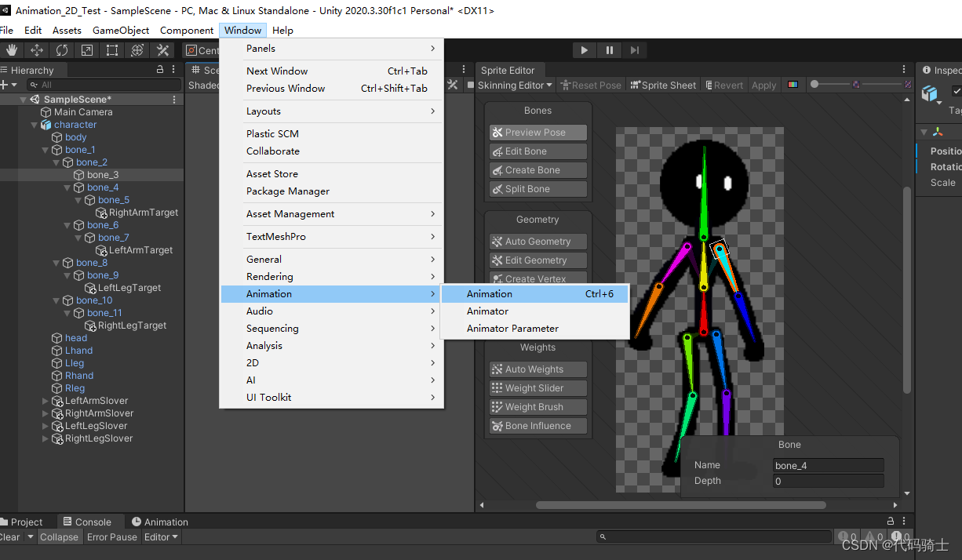Image resolution: width=962 pixels, height=560 pixels.
Task: Collapse the bone_8 node
Action: 56,263
